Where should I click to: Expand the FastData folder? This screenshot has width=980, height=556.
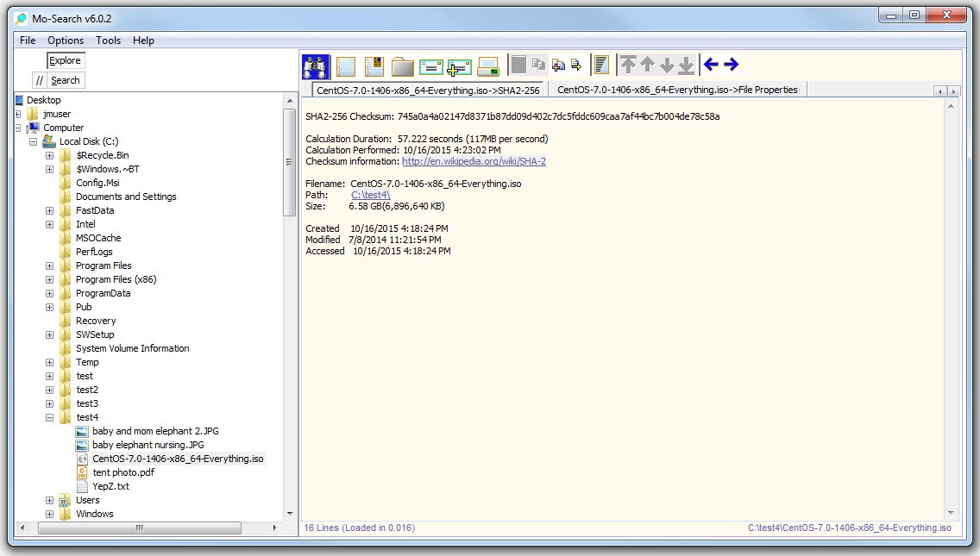point(49,210)
